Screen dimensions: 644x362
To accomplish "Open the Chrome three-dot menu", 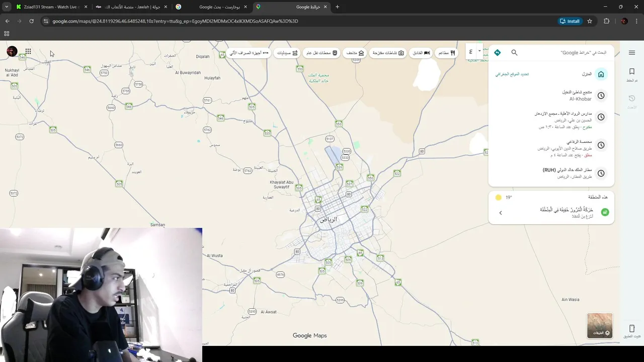I will click(637, 21).
